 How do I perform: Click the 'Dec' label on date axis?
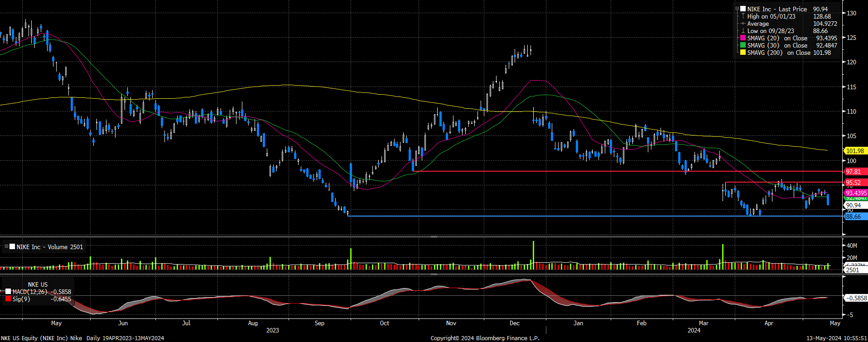pos(514,323)
